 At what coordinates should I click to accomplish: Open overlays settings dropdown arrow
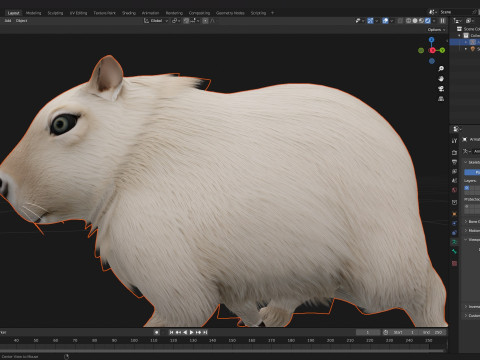pyautogui.click(x=392, y=21)
